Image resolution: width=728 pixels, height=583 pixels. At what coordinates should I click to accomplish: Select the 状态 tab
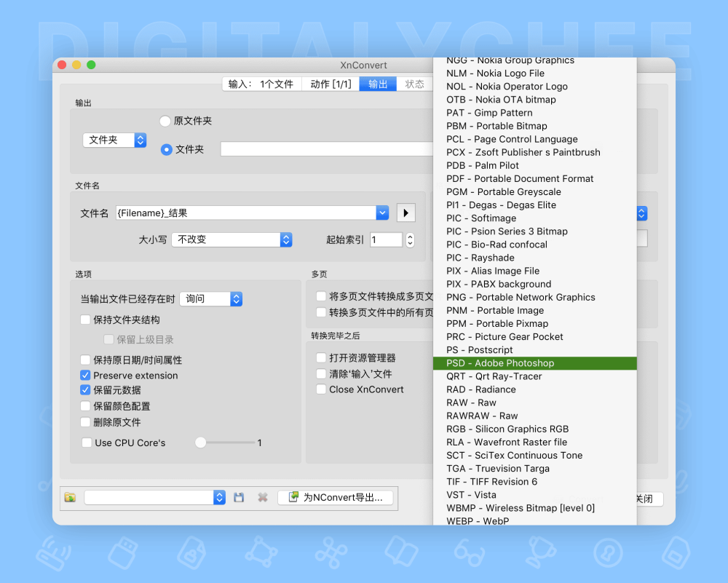point(414,84)
